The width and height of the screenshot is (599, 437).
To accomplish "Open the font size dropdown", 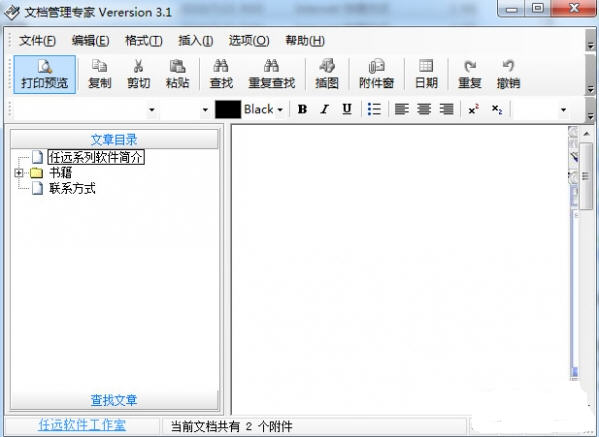I will point(205,110).
